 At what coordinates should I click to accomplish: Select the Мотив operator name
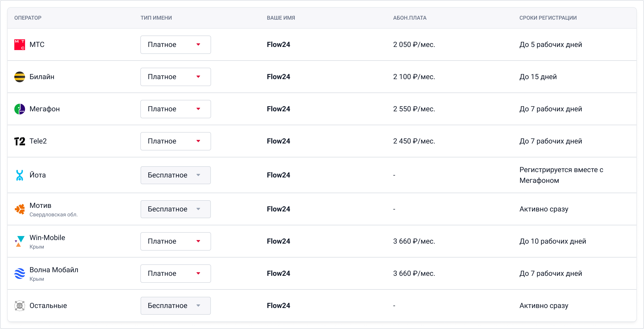coord(40,206)
